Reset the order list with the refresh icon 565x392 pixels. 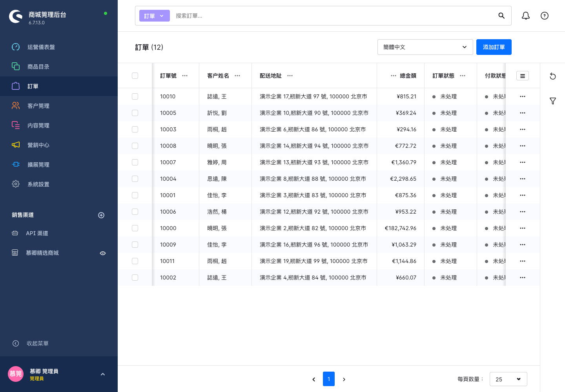[553, 76]
